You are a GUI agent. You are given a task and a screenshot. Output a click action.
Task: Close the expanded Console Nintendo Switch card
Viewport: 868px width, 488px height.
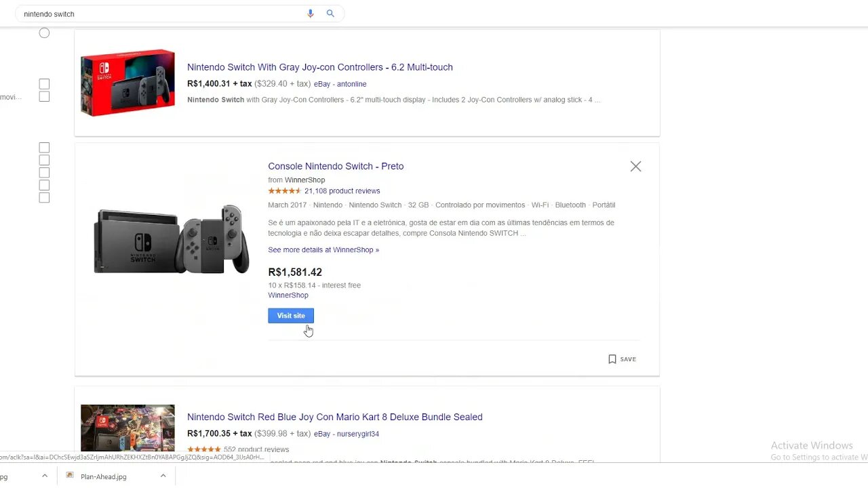635,166
